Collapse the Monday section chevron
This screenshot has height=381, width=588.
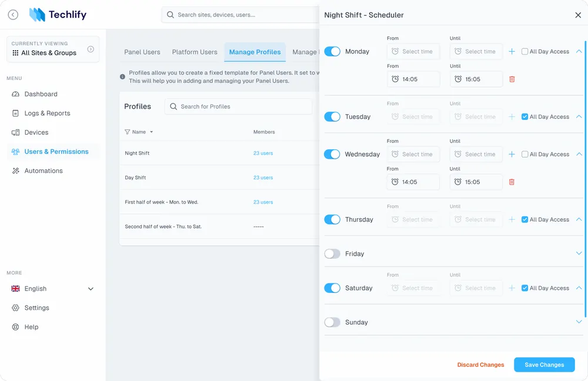579,51
